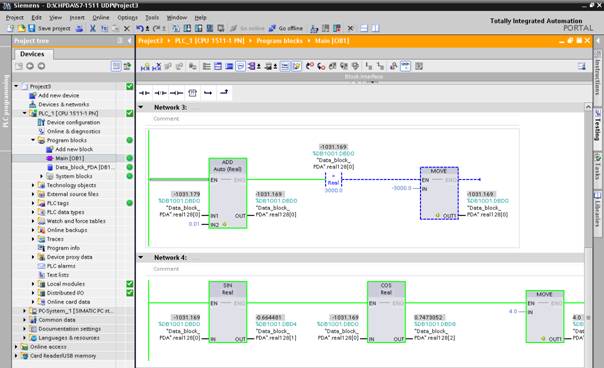
Task: Open the Project menu
Action: click(15, 18)
